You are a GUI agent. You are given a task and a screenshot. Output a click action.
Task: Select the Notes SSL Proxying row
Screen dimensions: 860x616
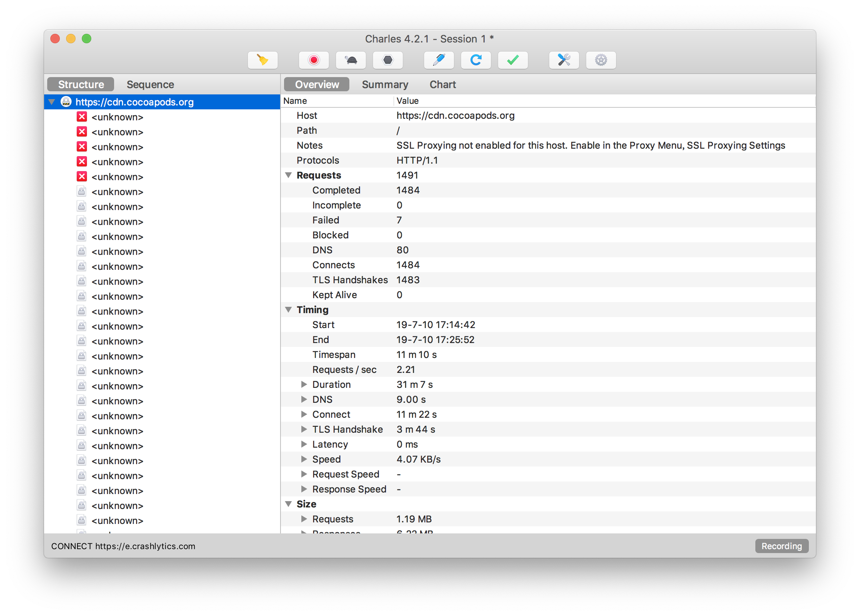coord(590,146)
